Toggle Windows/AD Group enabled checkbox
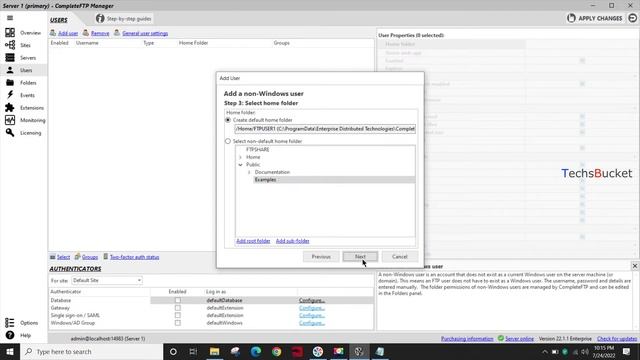This screenshot has height=360, width=640. tap(178, 323)
